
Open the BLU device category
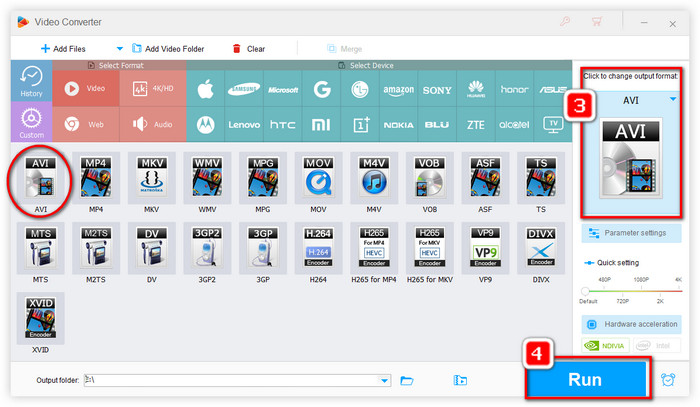437,125
